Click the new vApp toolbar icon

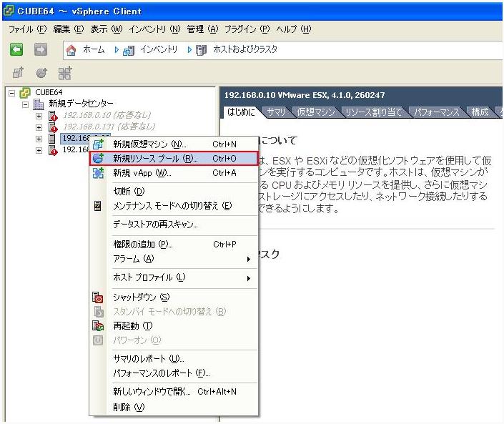pos(65,73)
